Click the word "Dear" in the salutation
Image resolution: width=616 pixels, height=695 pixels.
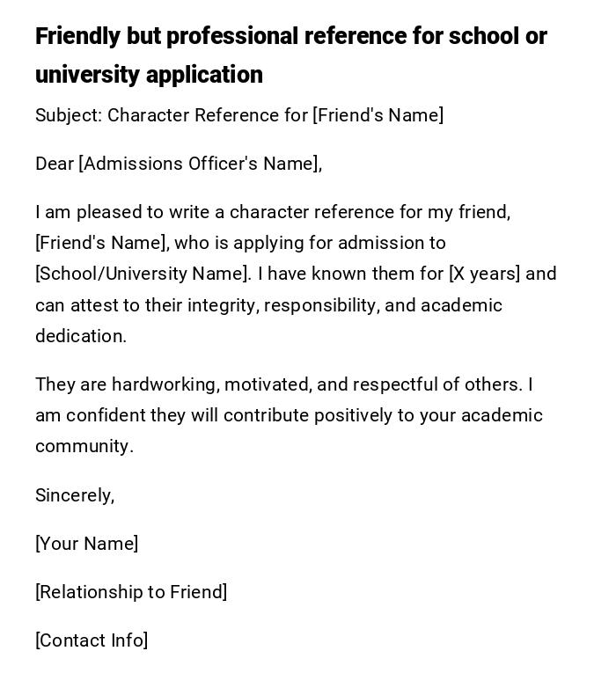tap(55, 164)
